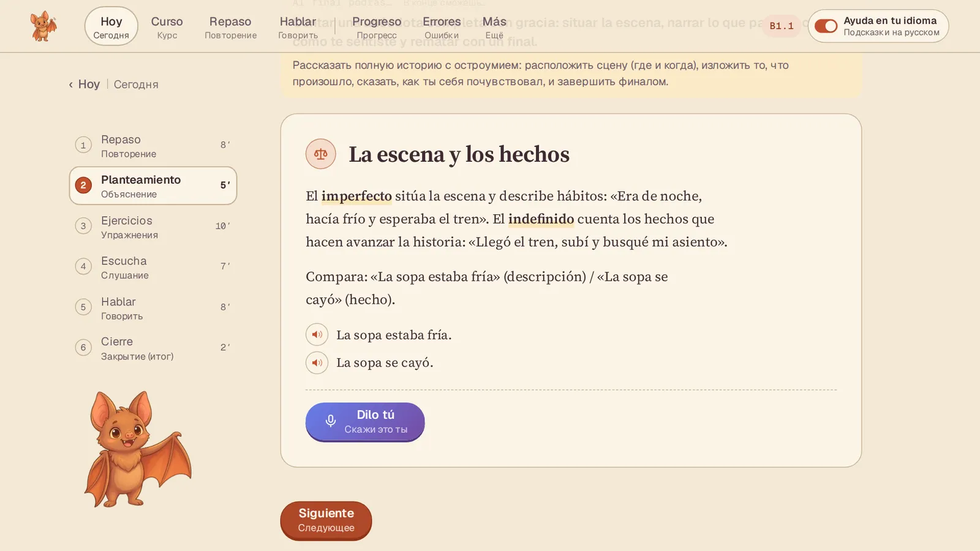Click the "Hoy" breadcrumb link
980x551 pixels.
click(89, 84)
